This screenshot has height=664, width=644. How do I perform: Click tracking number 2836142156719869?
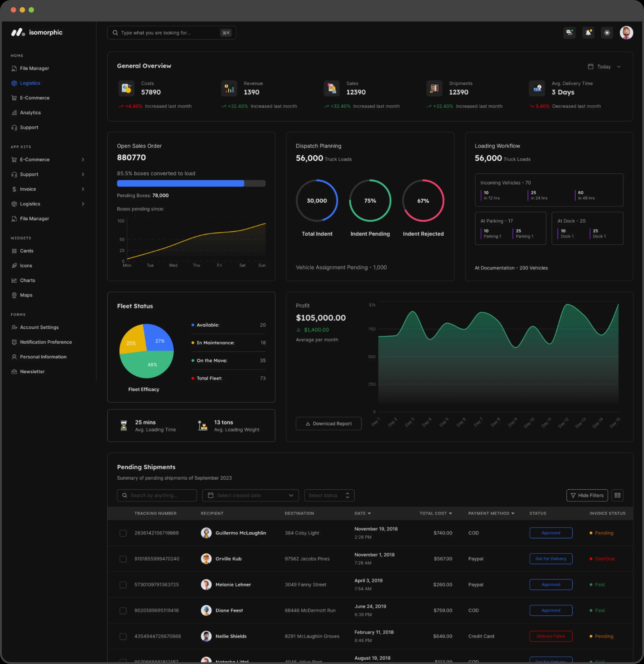[x=157, y=533]
